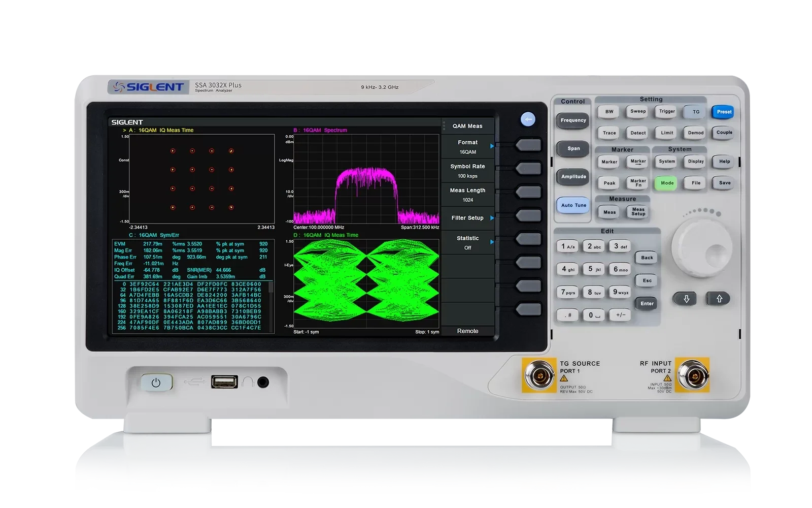
Task: Expand the Filter Setup submenu arrow
Action: (x=492, y=218)
